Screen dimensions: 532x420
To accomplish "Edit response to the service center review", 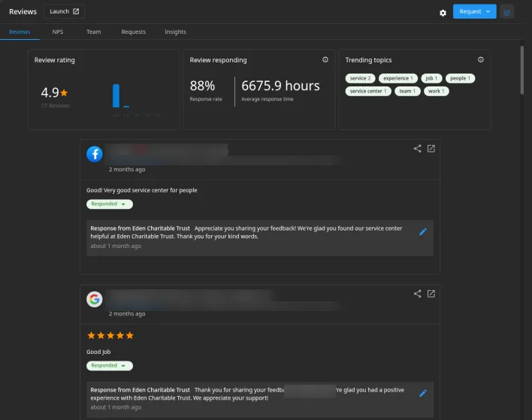I will 423,231.
